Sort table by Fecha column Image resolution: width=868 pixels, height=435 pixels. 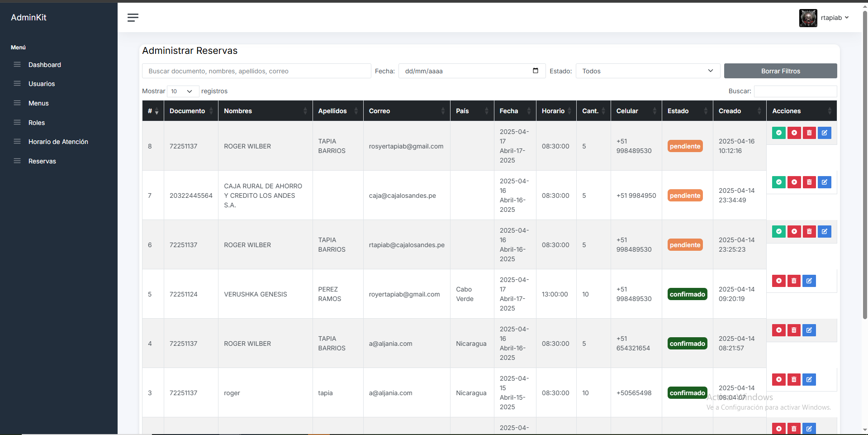[x=515, y=111]
